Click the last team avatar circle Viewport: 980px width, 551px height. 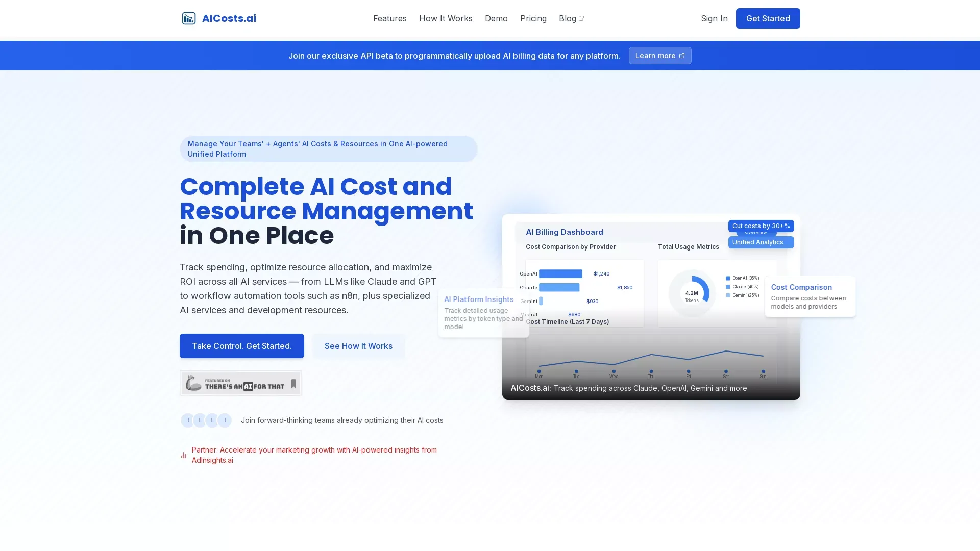225,420
